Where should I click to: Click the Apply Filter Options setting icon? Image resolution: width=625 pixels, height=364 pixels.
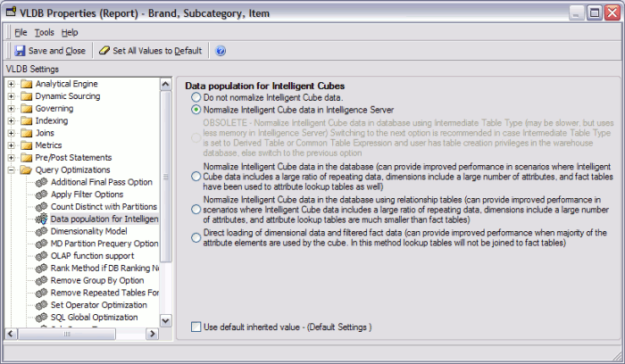[x=41, y=194]
